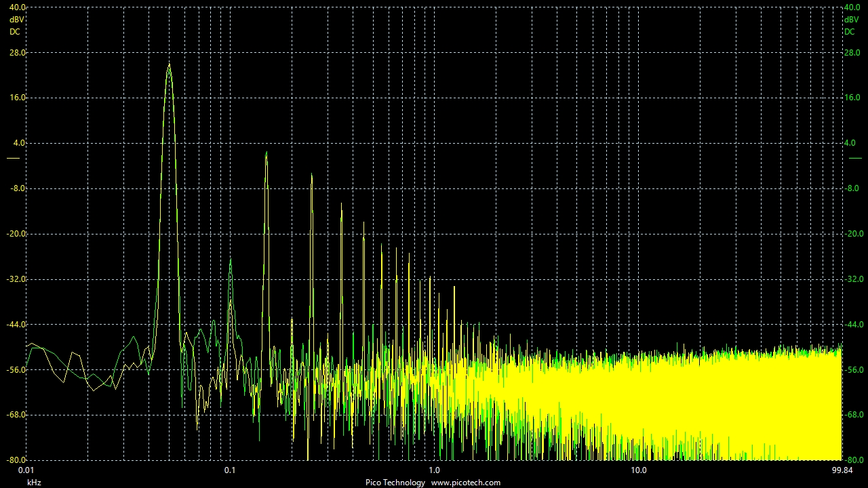Click the 0.1 frequency axis label
Screen dimensions: 868x488
coord(230,470)
